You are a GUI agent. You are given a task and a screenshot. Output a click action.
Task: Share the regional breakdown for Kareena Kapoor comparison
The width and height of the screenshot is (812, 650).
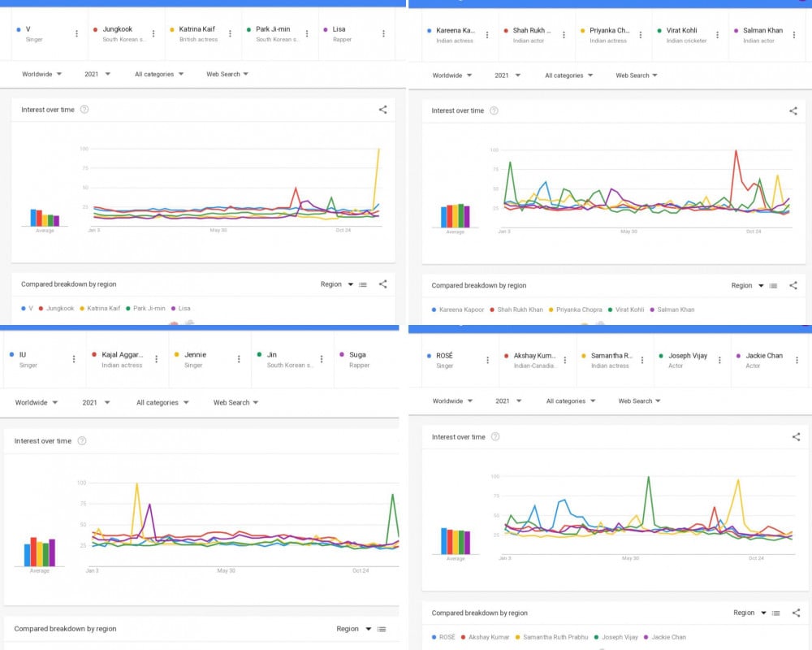coord(793,285)
